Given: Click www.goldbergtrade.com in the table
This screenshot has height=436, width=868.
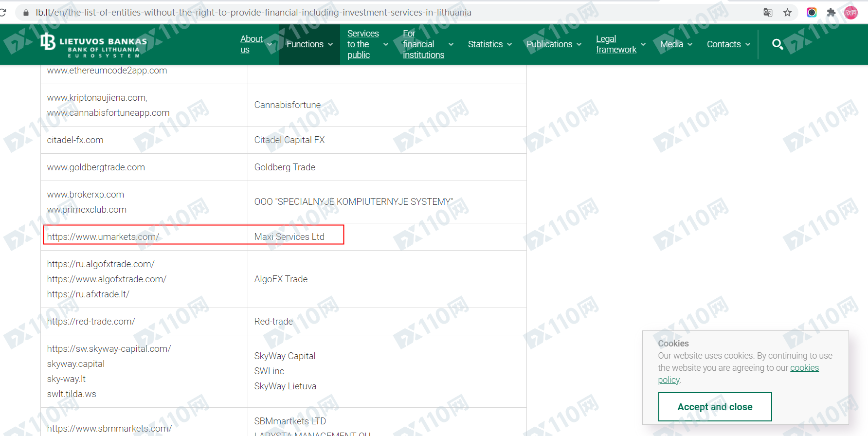Looking at the screenshot, I should [x=96, y=167].
